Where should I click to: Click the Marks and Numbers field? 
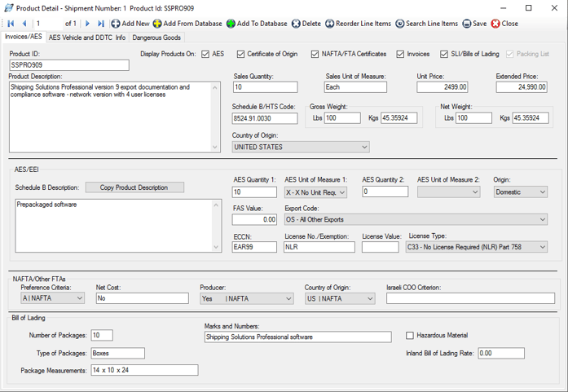click(x=297, y=337)
